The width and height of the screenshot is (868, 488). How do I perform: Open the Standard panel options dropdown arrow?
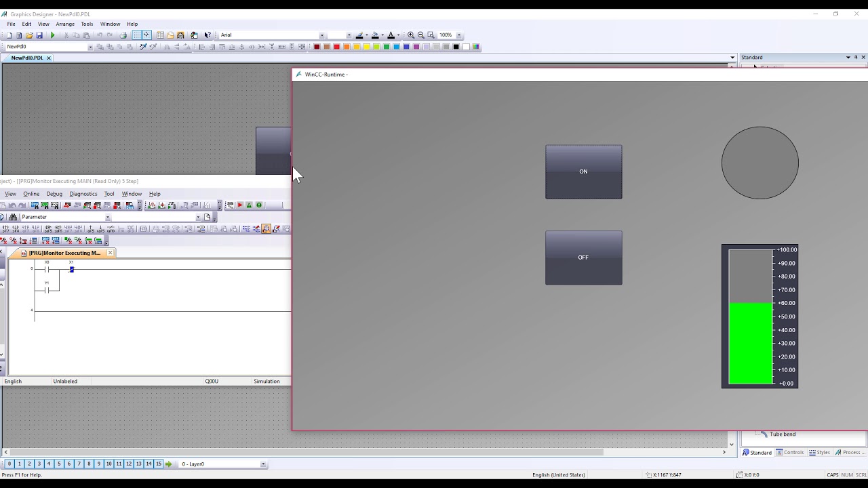click(x=848, y=58)
